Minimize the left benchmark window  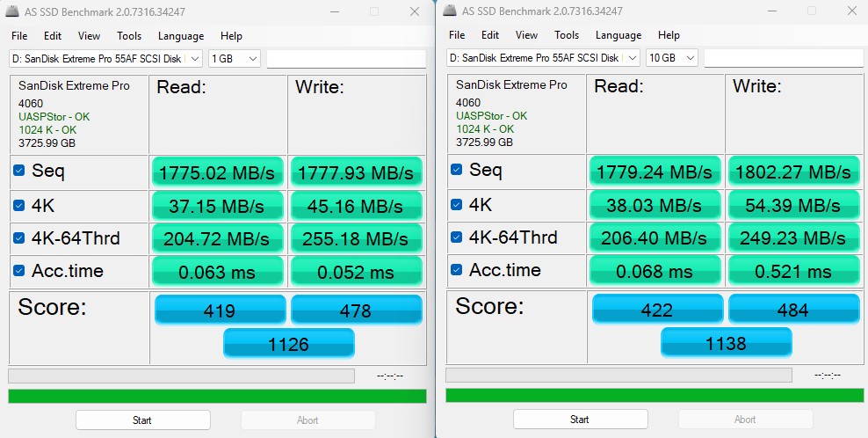click(x=335, y=11)
